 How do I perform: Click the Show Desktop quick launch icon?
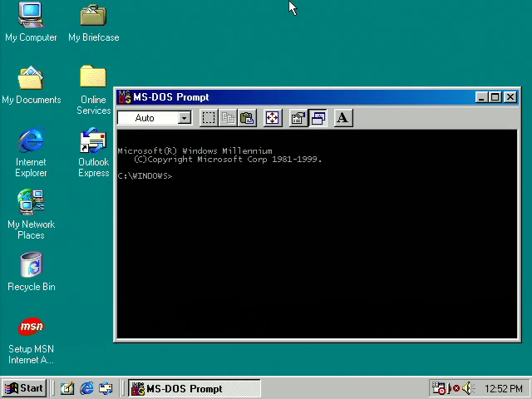click(x=67, y=388)
